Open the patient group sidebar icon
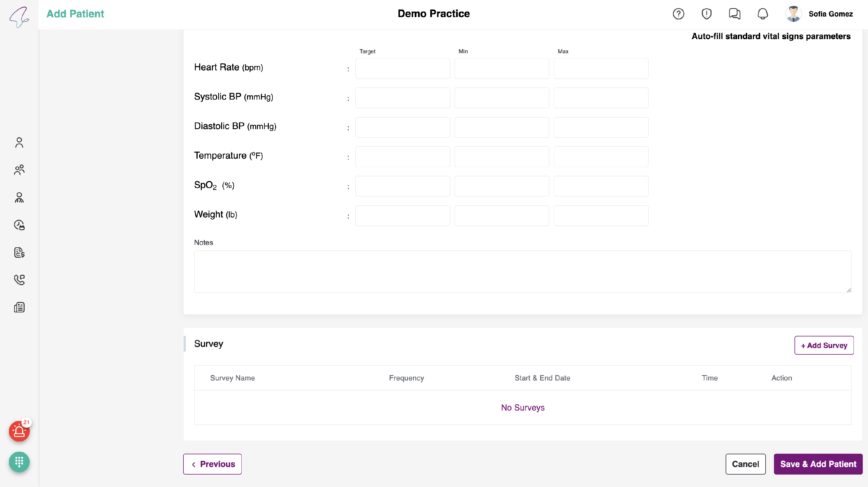868x487 pixels. (x=19, y=170)
